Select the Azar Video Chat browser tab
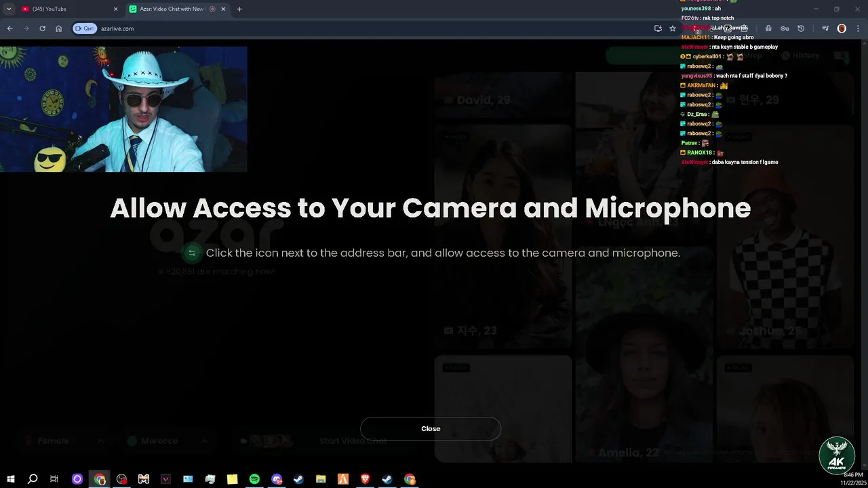The width and height of the screenshot is (868, 488). click(x=178, y=9)
